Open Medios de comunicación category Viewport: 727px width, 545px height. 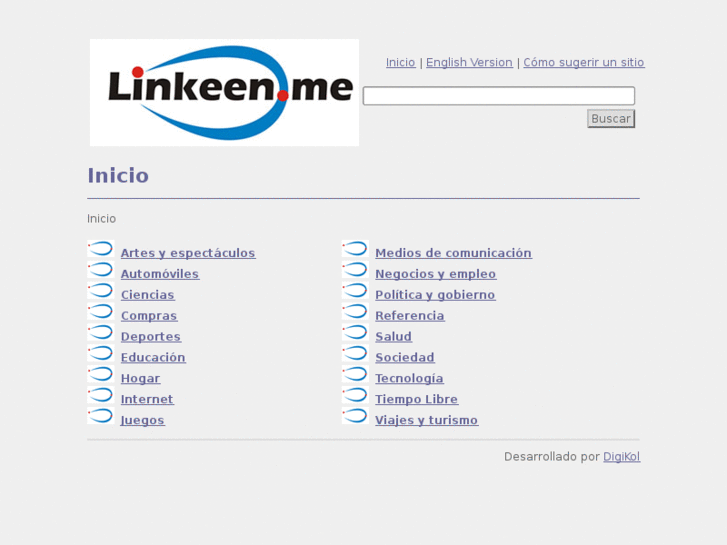pos(453,253)
